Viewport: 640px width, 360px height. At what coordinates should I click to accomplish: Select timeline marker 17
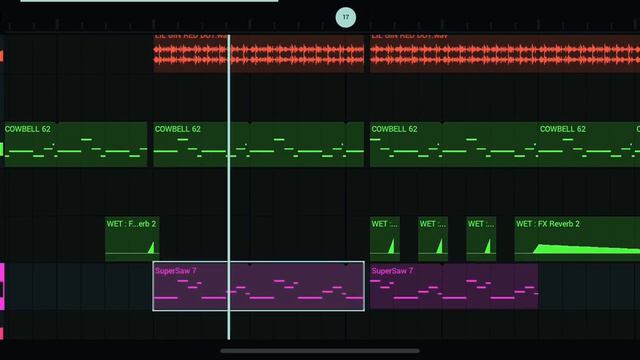click(x=345, y=17)
